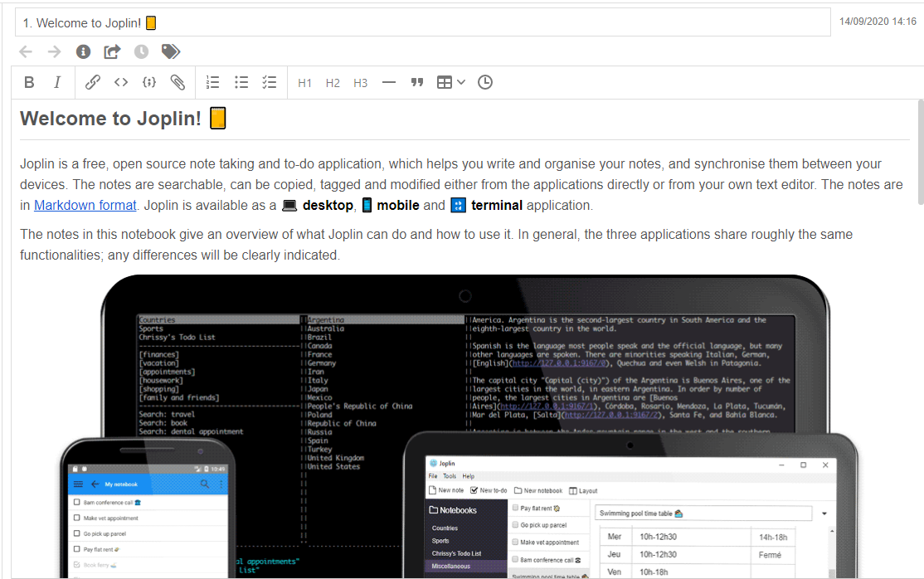
Task: Insert a horizontal rule
Action: click(x=389, y=83)
